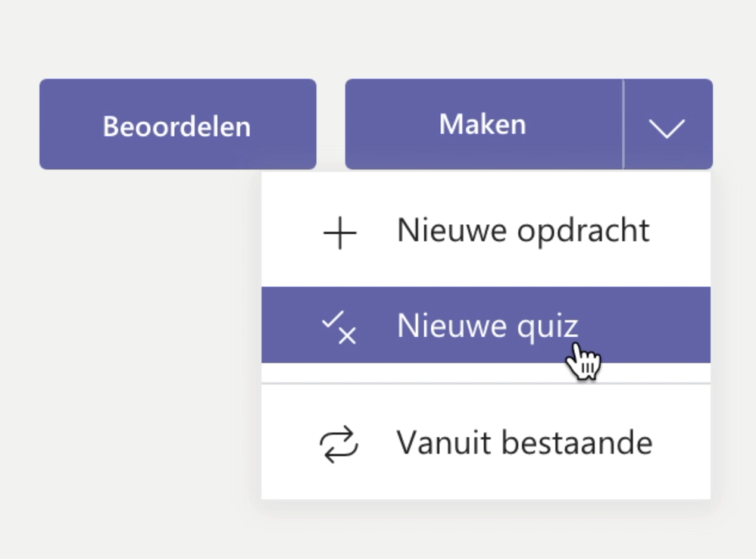The image size is (756, 559).
Task: Click the divider line above Vanuit bestaande
Action: (x=486, y=384)
